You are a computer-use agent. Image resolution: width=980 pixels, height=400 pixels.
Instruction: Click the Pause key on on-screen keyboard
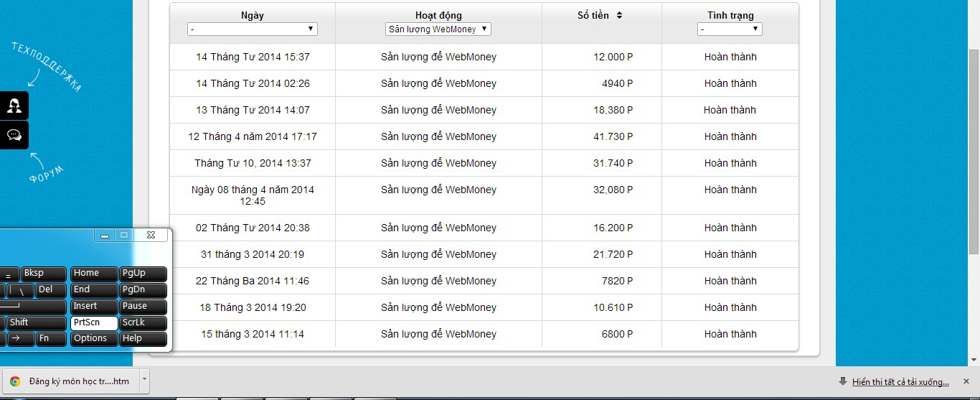143,307
